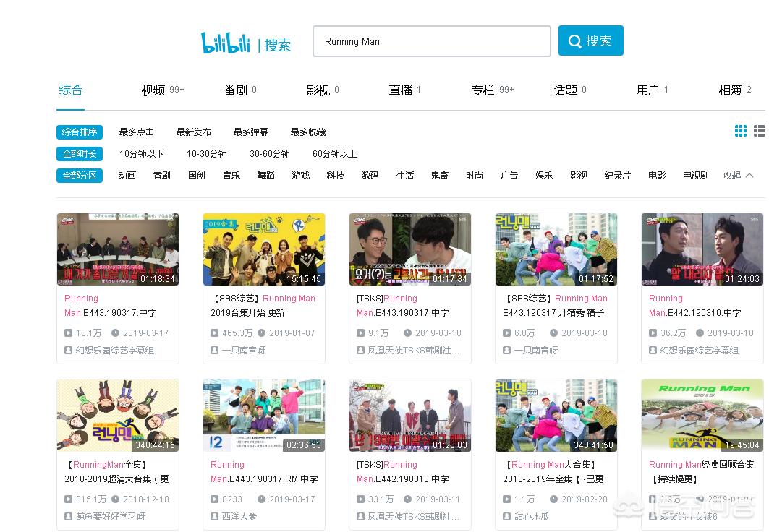Filter by 电影 category
The width and height of the screenshot is (769, 532).
[657, 176]
